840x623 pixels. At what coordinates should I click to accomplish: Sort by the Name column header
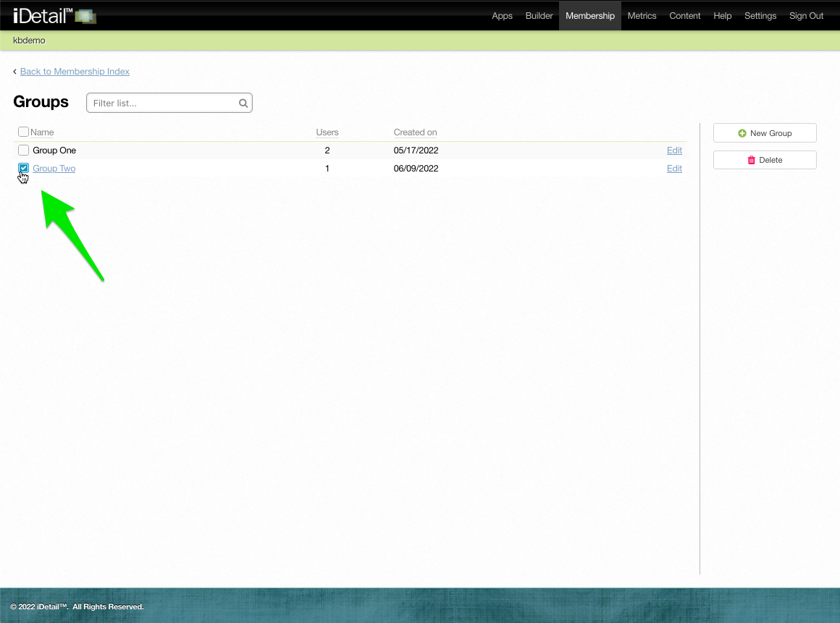tap(42, 132)
